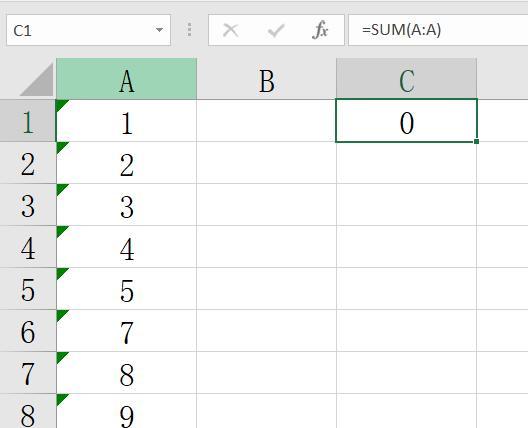The width and height of the screenshot is (528, 428).
Task: Click the three-dot formula bar divider handle
Action: (x=189, y=30)
